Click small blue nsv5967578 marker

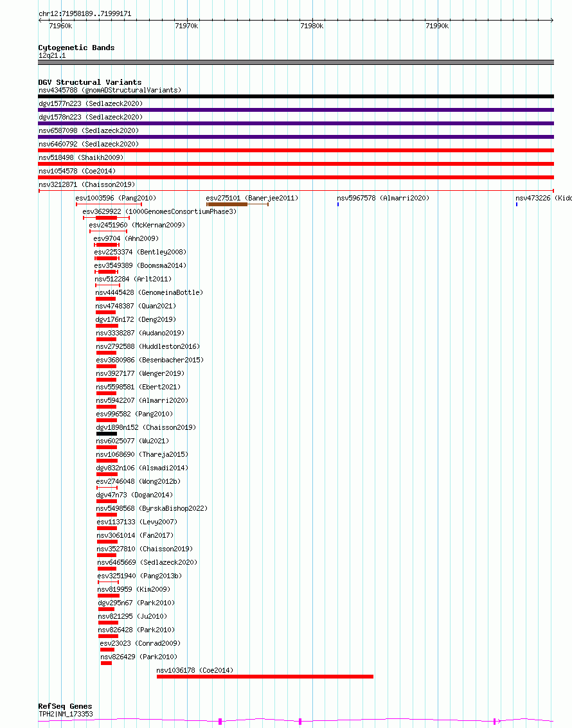338,204
